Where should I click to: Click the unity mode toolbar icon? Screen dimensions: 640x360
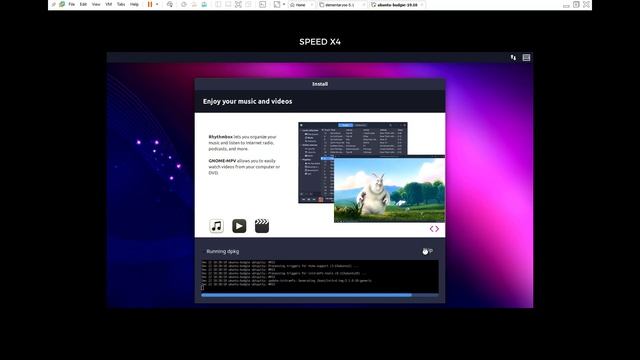tap(248, 4)
